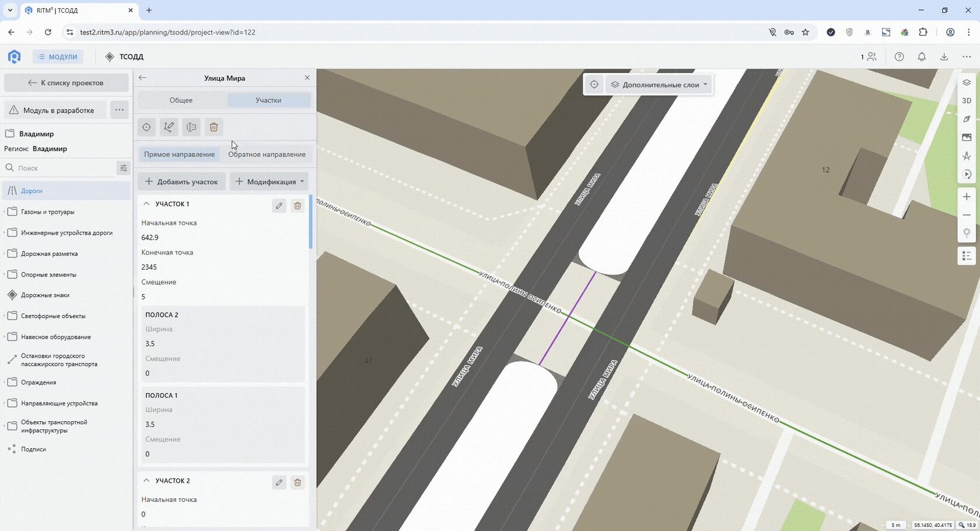
Task: Go back via К списку проектов
Action: (x=66, y=83)
